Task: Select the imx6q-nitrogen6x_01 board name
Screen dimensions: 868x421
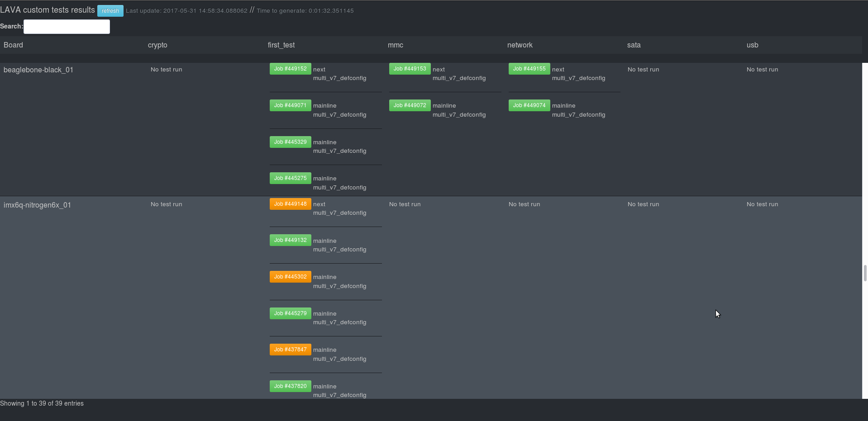Action: coord(37,205)
